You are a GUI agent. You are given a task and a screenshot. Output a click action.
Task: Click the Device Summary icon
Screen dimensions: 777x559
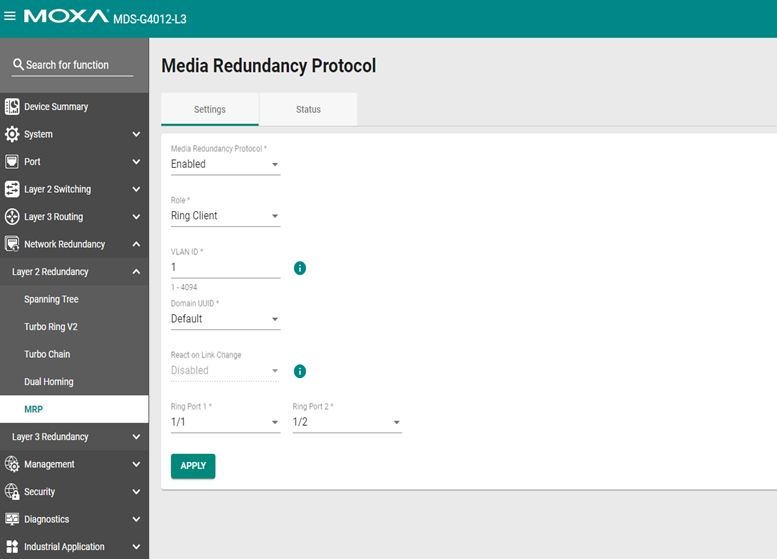coord(12,107)
